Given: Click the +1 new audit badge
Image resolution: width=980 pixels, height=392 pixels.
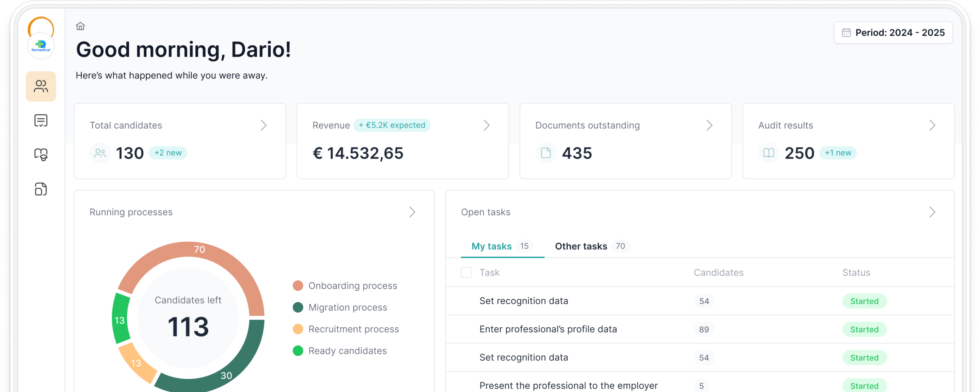Looking at the screenshot, I should pyautogui.click(x=838, y=153).
